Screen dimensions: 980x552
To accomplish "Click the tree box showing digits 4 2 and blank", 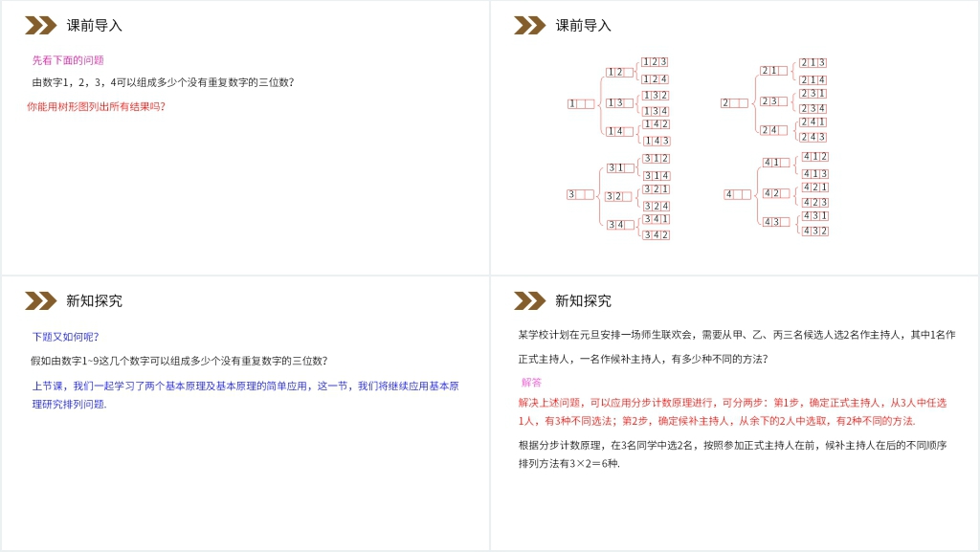I will tap(776, 193).
